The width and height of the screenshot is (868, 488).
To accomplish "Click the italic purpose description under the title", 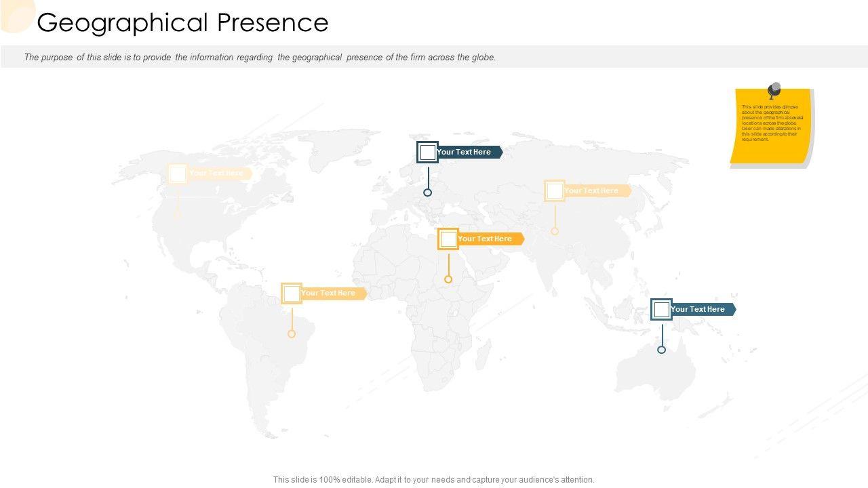I will coord(260,58).
